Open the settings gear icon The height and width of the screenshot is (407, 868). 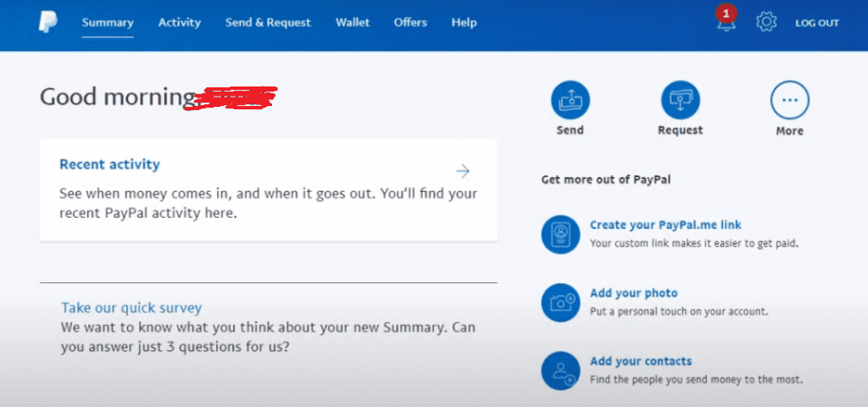coord(766,23)
